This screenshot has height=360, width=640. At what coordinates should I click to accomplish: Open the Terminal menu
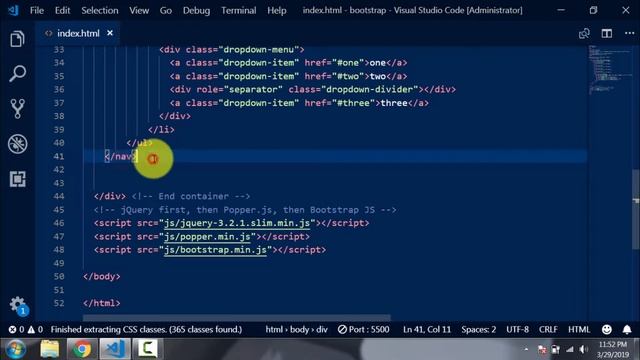pos(239,10)
